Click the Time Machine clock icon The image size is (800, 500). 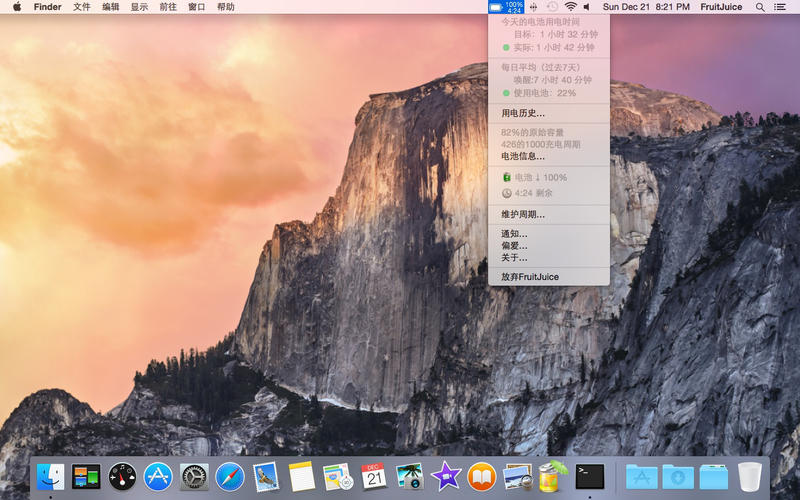(552, 7)
